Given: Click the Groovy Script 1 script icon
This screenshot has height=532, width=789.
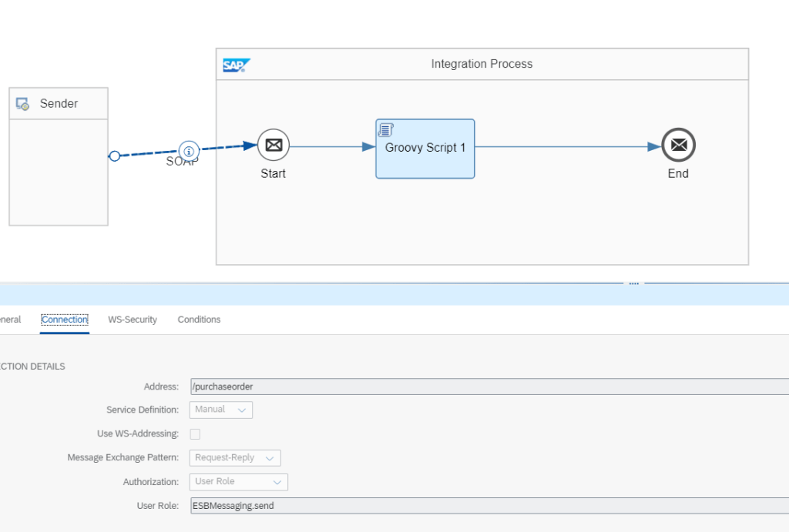Looking at the screenshot, I should click(386, 129).
